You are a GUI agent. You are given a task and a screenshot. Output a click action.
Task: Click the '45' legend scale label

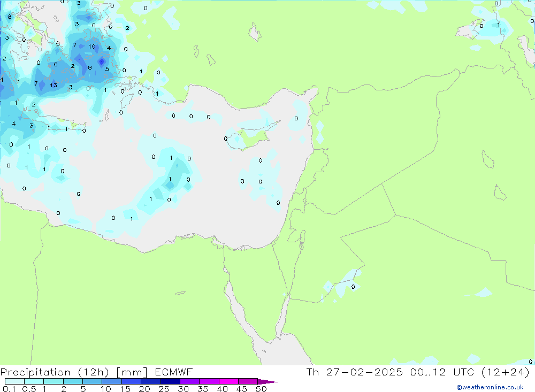[x=242, y=389]
